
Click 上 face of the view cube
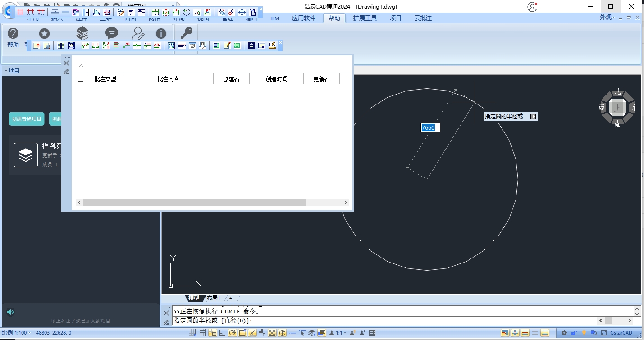(617, 108)
